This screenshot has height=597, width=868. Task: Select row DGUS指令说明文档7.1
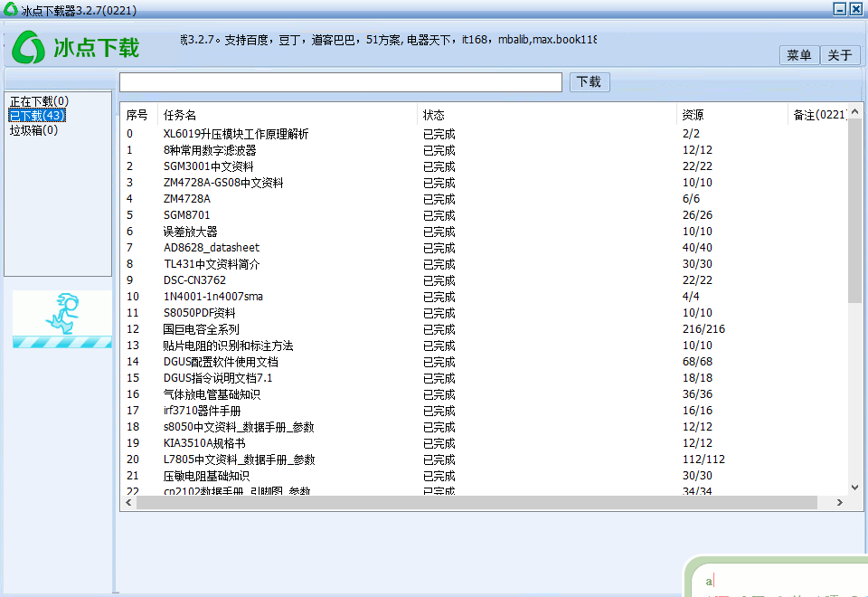pos(485,378)
